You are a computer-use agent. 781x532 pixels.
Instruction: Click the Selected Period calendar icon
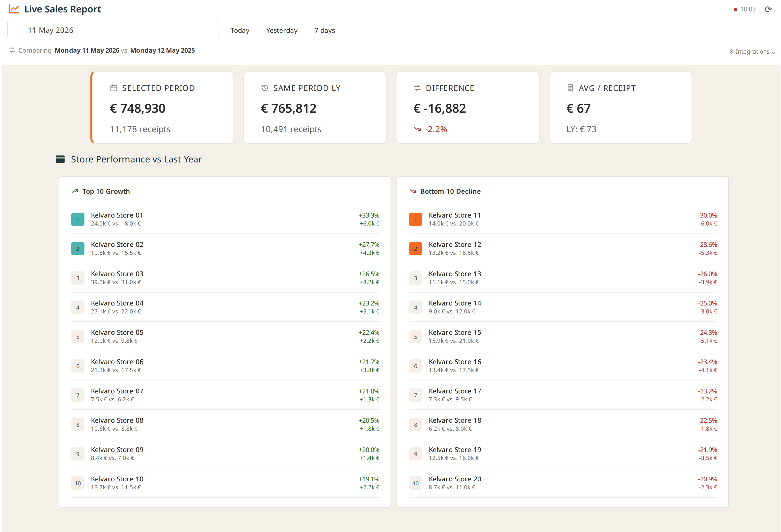coord(114,88)
